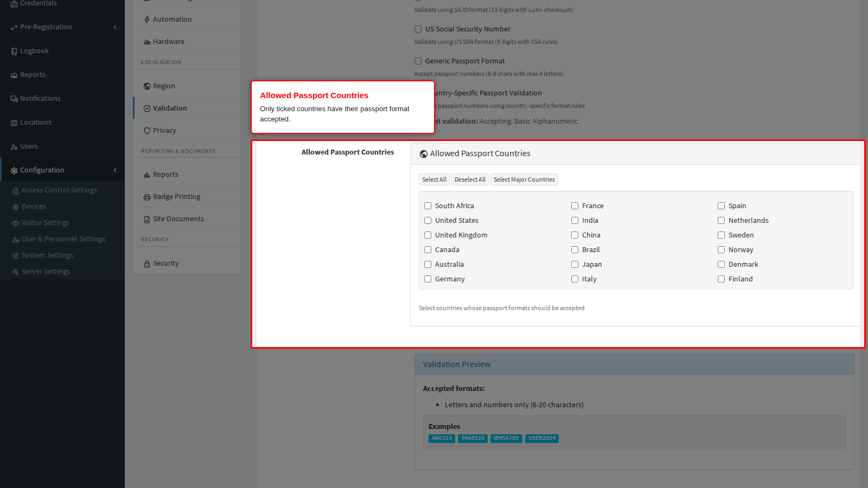Click the globe icon in Allowed Passport Countries header

424,154
